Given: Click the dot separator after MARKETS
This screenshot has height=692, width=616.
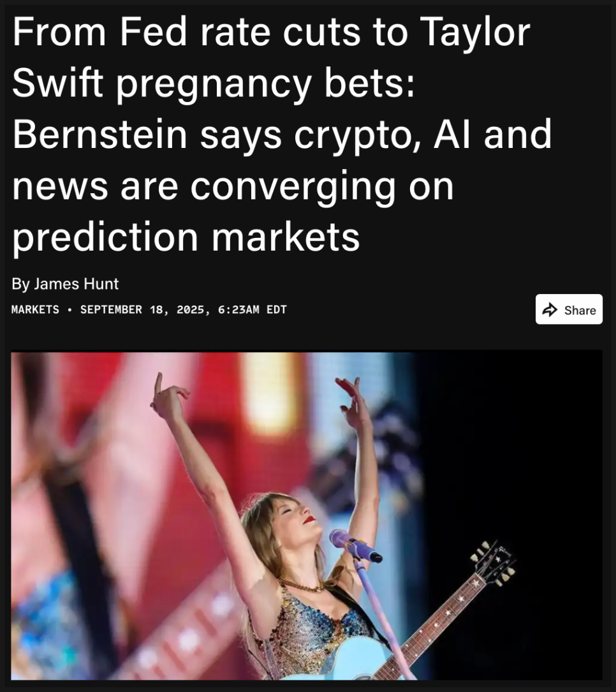Looking at the screenshot, I should [70, 310].
